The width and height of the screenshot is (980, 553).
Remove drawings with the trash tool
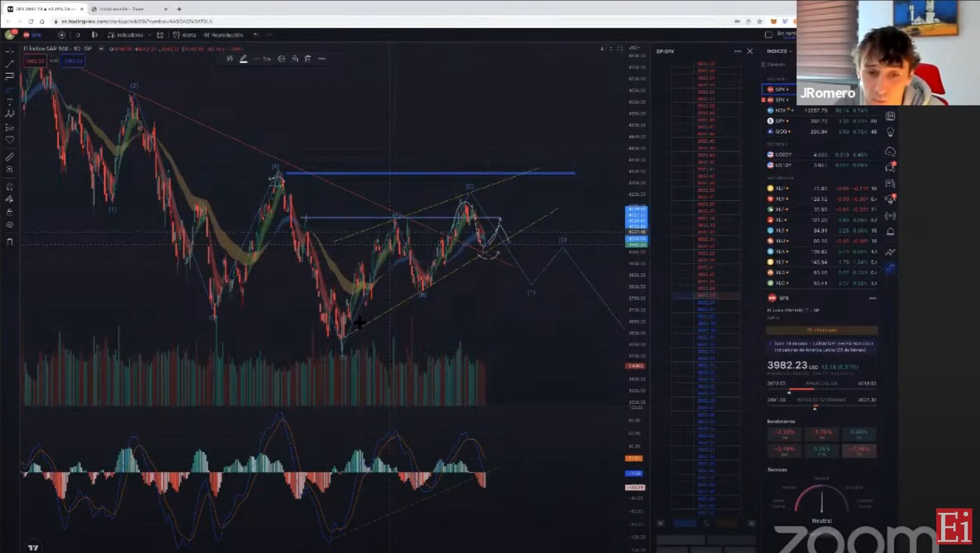click(9, 242)
